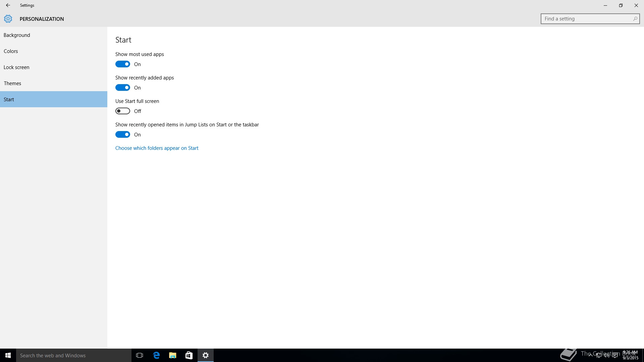Enable Use Start full screen toggle
Screen dimensions: 644x362
point(123,111)
